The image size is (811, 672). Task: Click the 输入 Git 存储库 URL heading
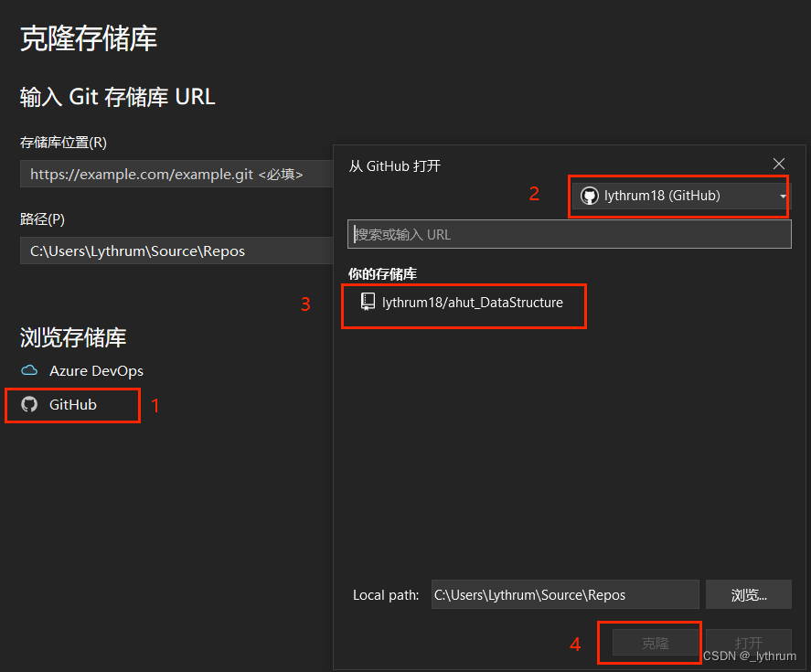click(x=117, y=97)
